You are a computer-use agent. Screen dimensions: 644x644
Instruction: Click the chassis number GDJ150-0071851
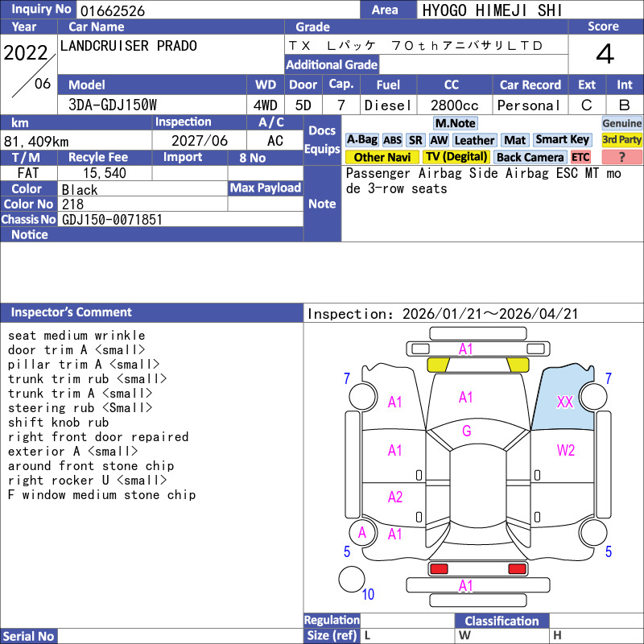point(112,220)
